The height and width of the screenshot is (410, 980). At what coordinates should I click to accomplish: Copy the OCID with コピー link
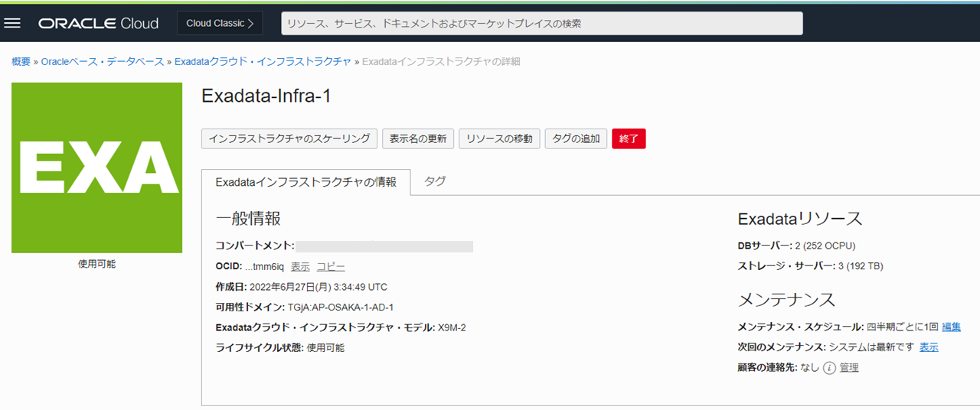(331, 267)
